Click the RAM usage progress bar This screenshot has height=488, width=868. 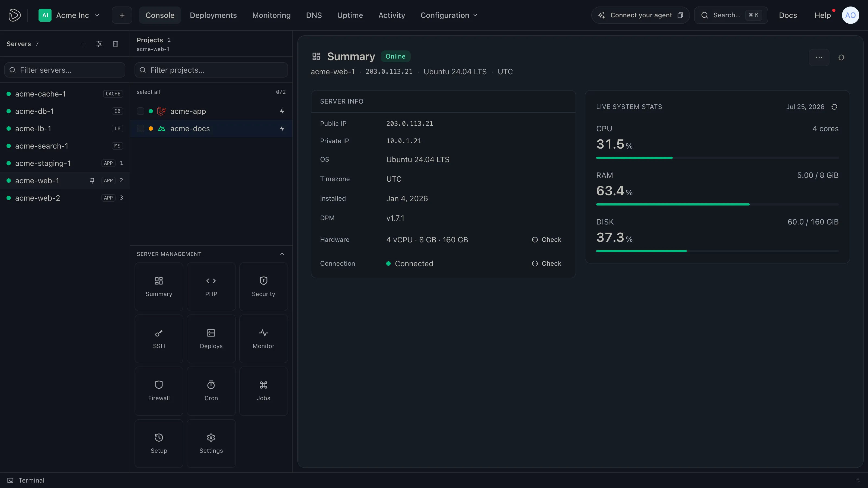click(717, 204)
